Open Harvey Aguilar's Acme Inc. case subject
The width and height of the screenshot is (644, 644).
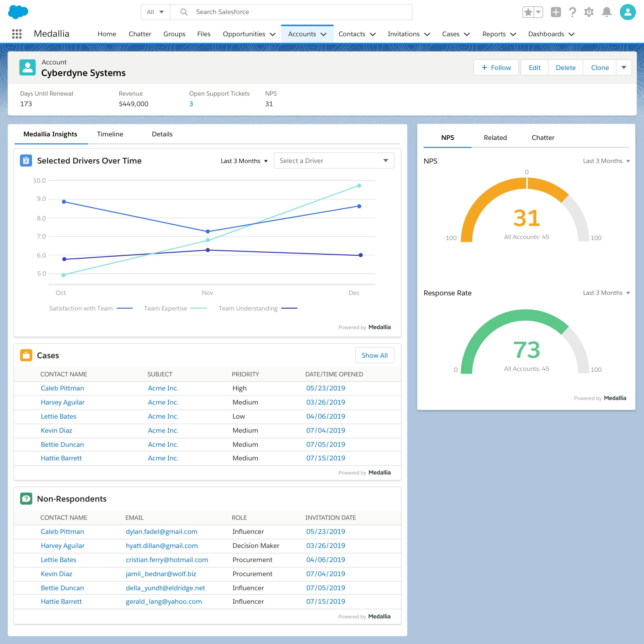163,402
